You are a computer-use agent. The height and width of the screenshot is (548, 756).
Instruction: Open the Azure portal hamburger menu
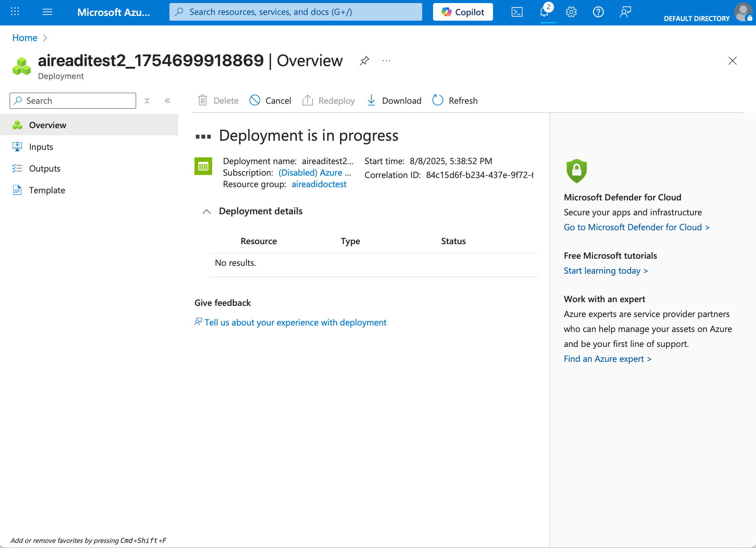[x=47, y=12]
